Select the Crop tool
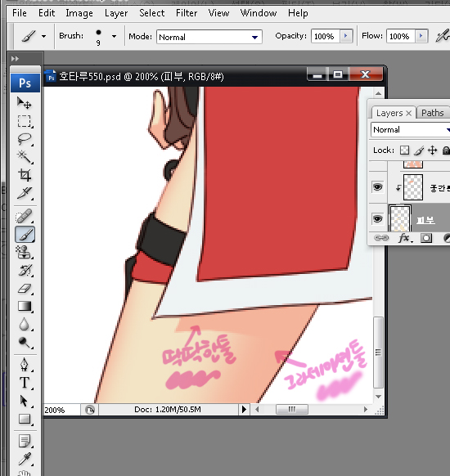Viewport: 450px width, 476px height. tap(25, 175)
